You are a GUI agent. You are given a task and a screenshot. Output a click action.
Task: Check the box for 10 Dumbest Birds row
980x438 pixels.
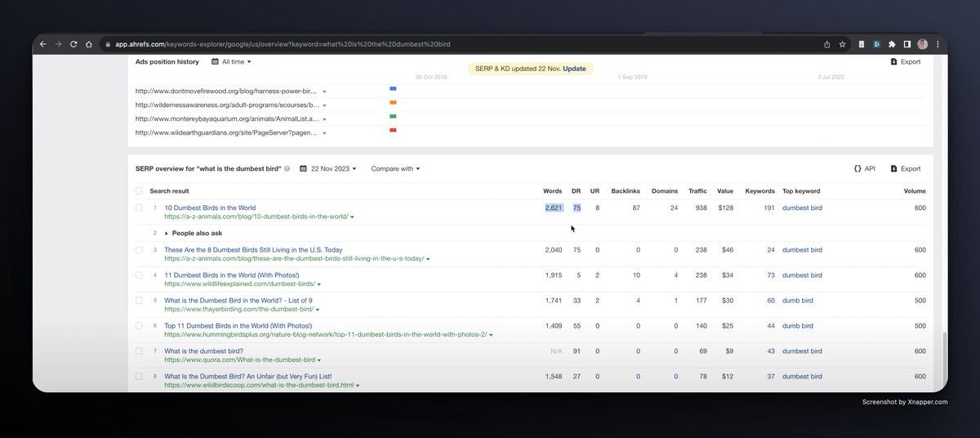pos(139,208)
